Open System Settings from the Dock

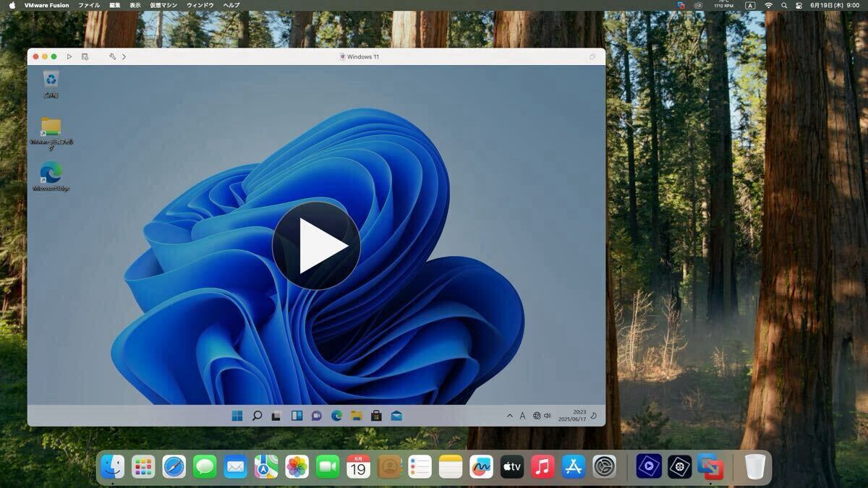click(x=604, y=467)
